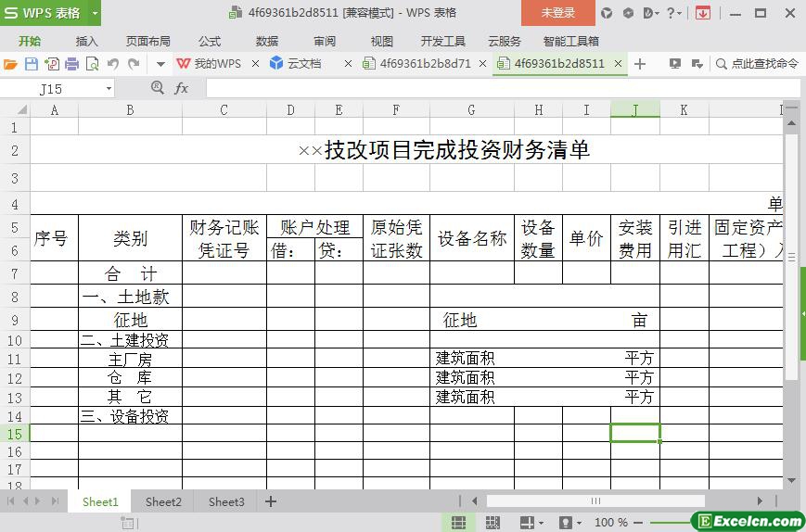Open the 智能工具箱 ribbon tab
Viewport: 806px width, 532px height.
click(x=571, y=41)
